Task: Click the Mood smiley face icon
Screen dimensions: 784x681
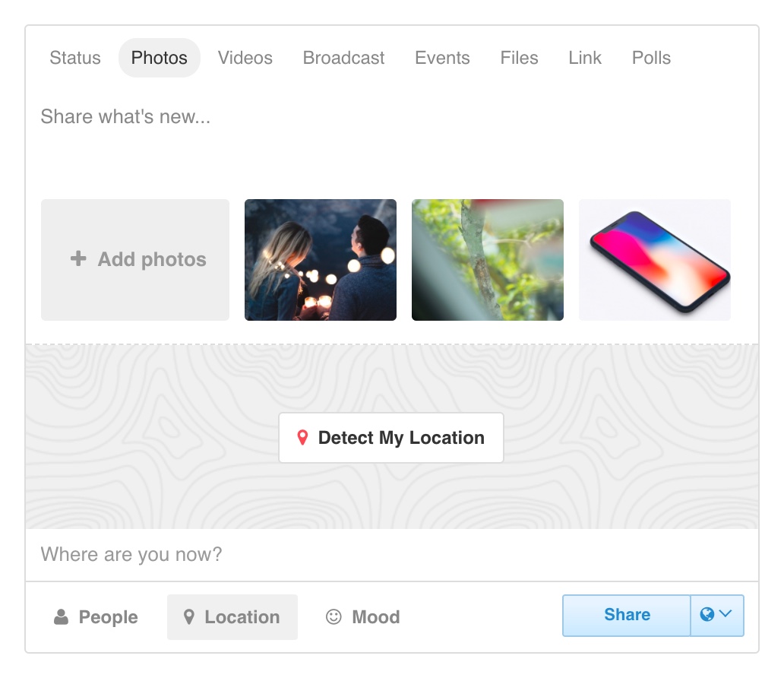Action: [334, 616]
